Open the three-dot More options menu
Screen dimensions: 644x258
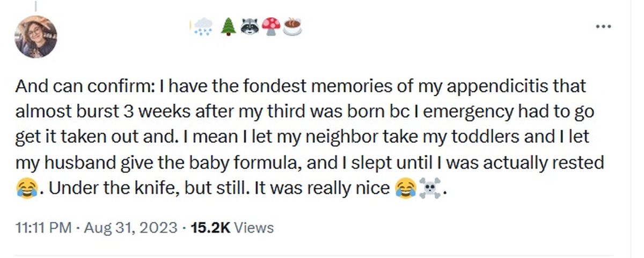click(x=603, y=26)
